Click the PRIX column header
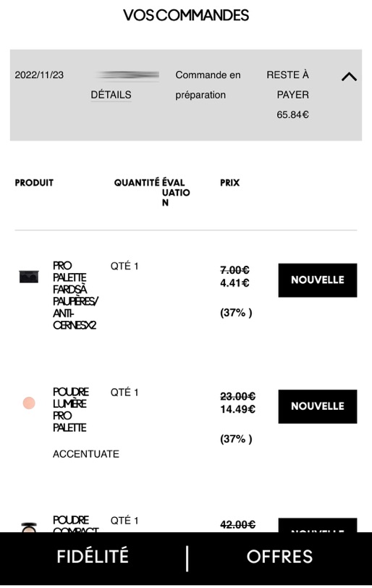The image size is (372, 588). (x=229, y=182)
